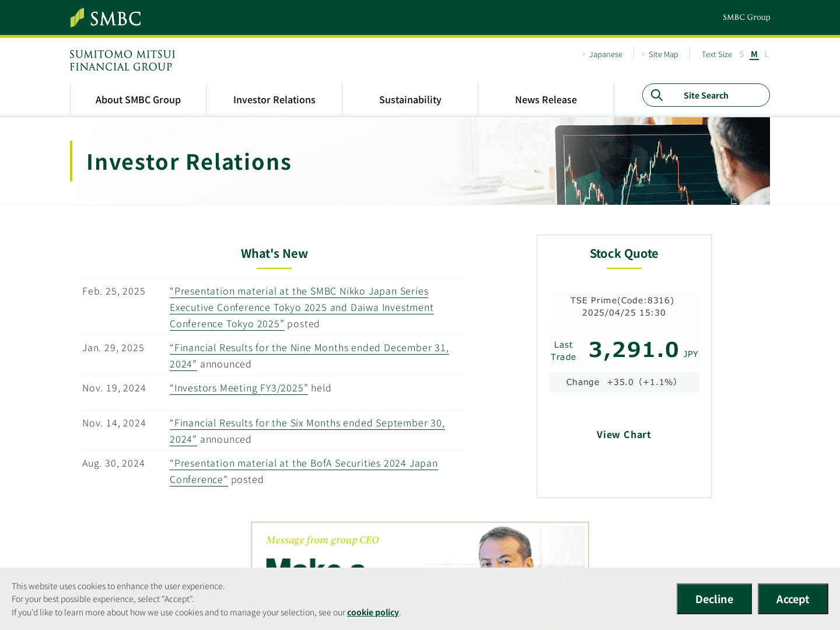840x630 pixels.
Task: Open the cookie policy link
Action: pos(373,612)
